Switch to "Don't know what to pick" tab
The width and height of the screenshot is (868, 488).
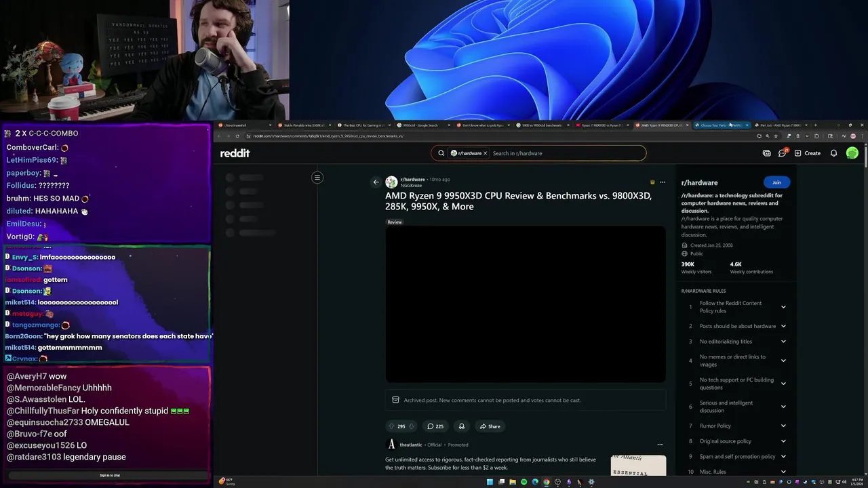(x=481, y=125)
